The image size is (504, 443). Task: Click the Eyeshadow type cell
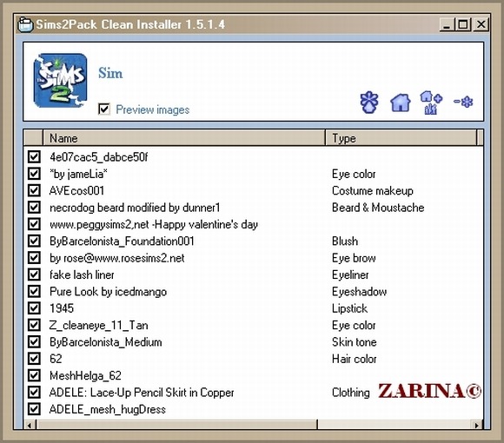coord(360,292)
